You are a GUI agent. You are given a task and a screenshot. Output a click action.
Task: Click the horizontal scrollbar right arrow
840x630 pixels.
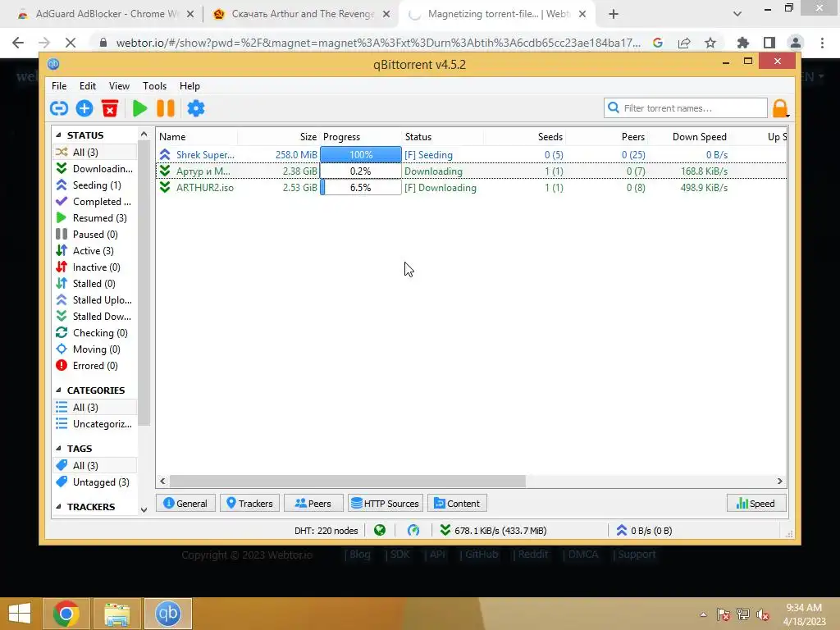[x=779, y=481]
